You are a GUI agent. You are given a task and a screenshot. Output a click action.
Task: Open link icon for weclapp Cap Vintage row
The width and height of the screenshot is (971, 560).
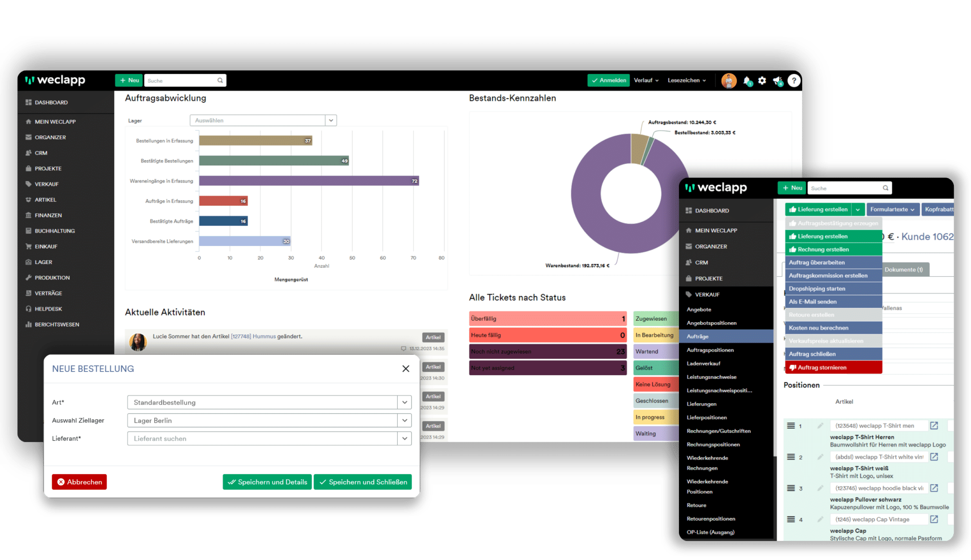click(x=934, y=519)
